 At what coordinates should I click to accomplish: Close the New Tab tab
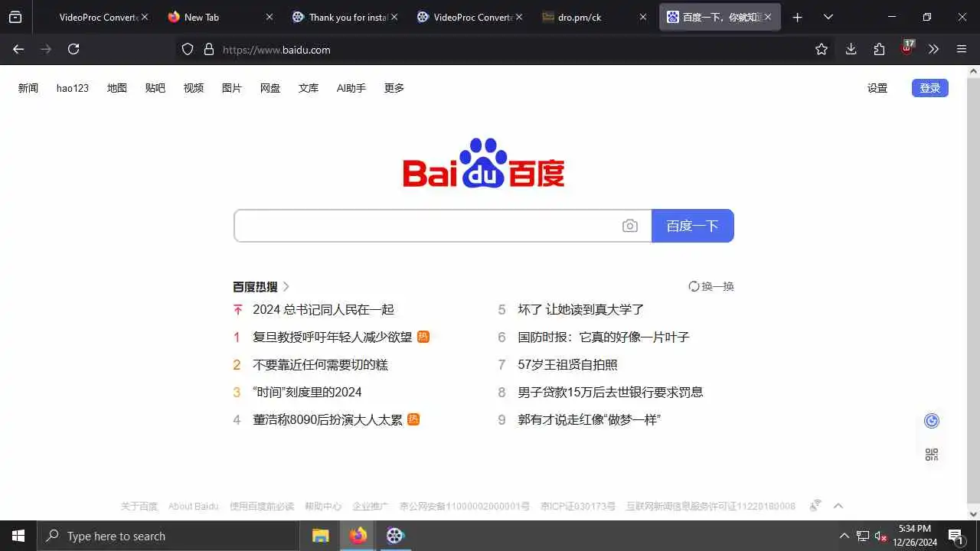pos(269,17)
